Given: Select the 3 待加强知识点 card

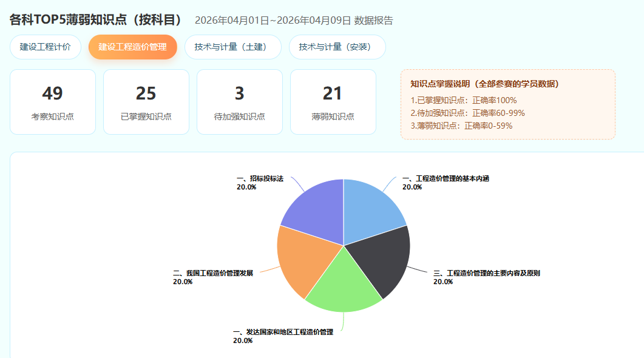Looking at the screenshot, I should 240,102.
